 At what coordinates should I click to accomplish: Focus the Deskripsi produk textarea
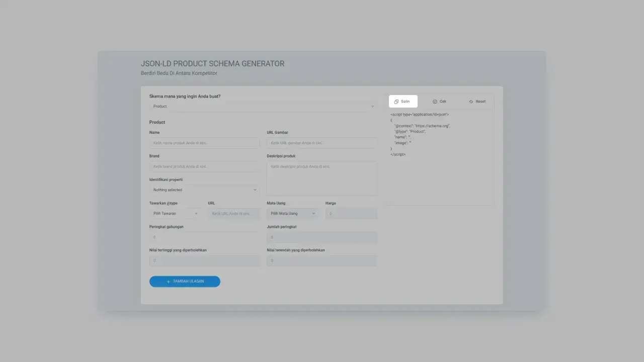pyautogui.click(x=321, y=178)
